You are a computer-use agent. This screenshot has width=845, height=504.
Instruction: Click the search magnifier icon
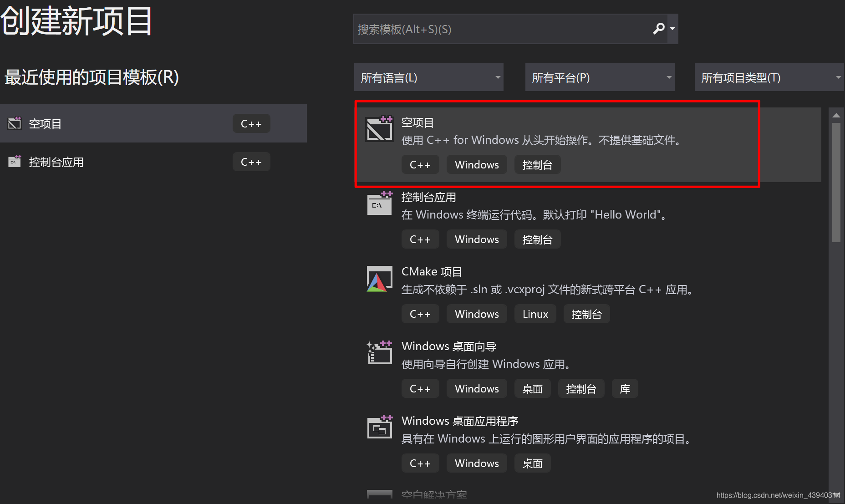tap(659, 29)
